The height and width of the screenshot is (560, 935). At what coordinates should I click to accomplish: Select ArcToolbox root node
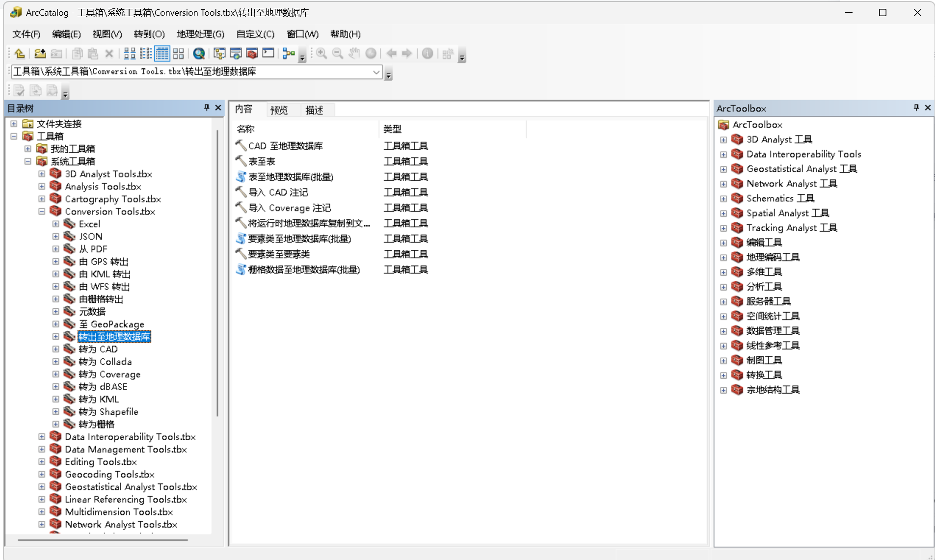[x=757, y=125]
